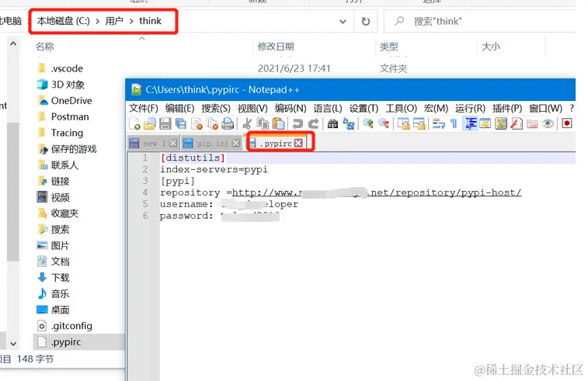The width and height of the screenshot is (588, 381).
Task: Copy selection using toolbar Copy icon
Action: [263, 123]
